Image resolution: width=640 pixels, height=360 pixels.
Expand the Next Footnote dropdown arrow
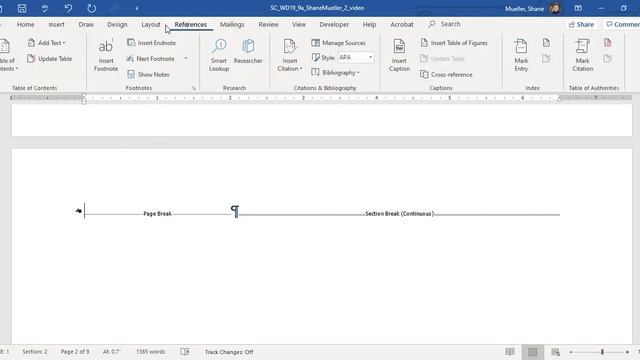(x=186, y=58)
